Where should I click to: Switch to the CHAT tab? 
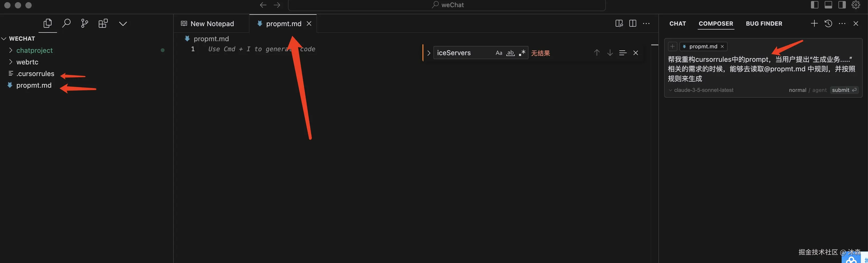(678, 24)
